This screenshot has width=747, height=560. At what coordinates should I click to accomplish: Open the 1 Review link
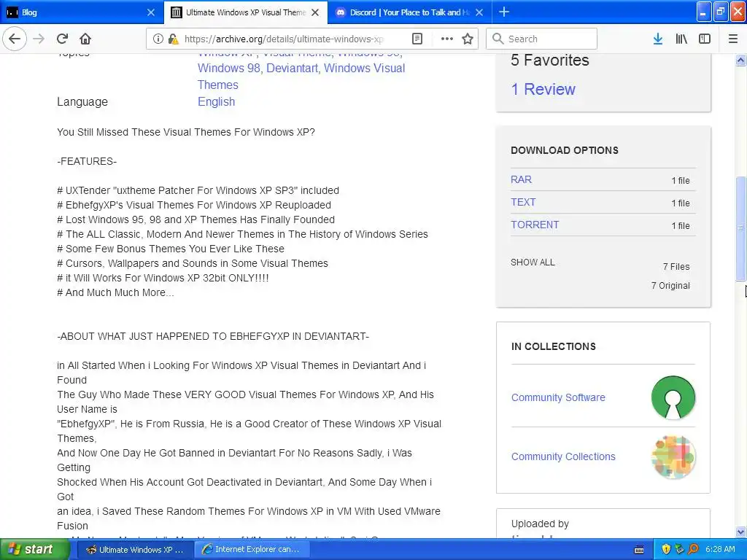point(543,89)
